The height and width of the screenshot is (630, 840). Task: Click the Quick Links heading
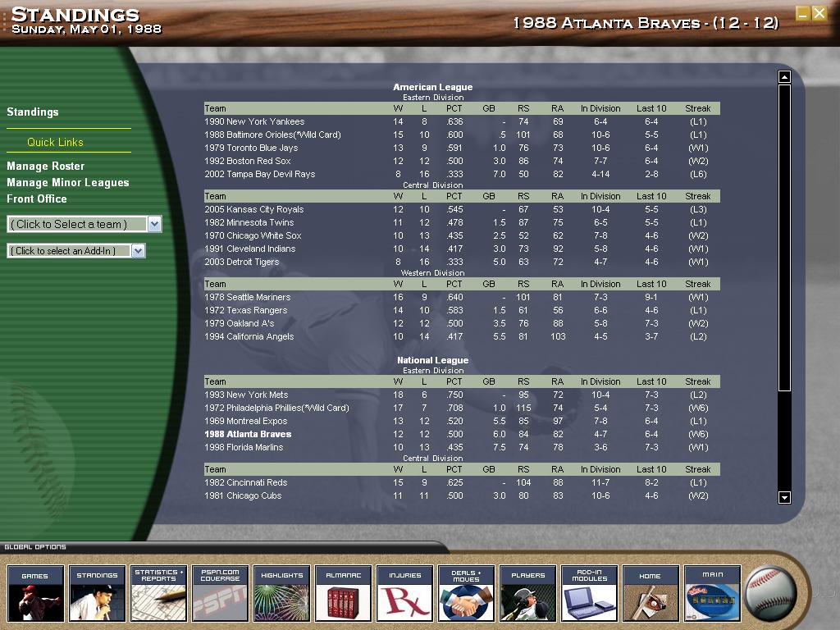(x=55, y=142)
